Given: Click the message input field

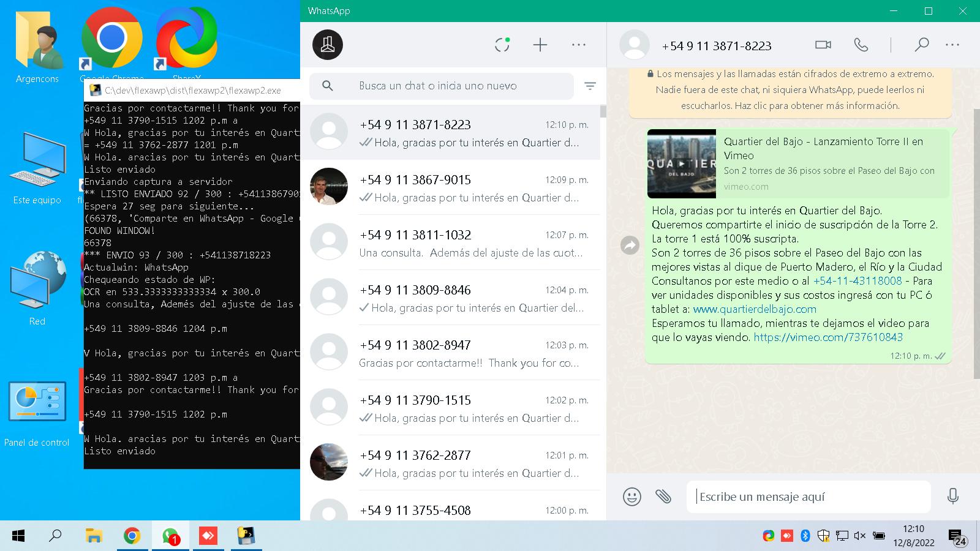Looking at the screenshot, I should pyautogui.click(x=809, y=497).
